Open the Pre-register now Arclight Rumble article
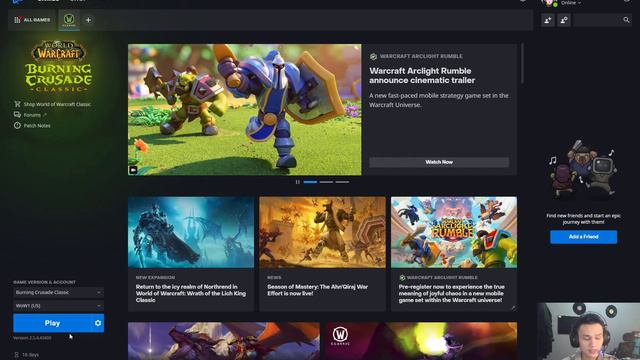 451,293
